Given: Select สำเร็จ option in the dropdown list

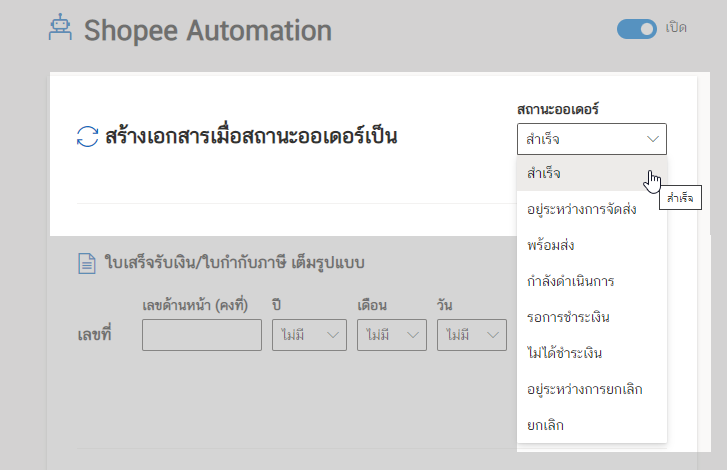Looking at the screenshot, I should pos(592,173).
